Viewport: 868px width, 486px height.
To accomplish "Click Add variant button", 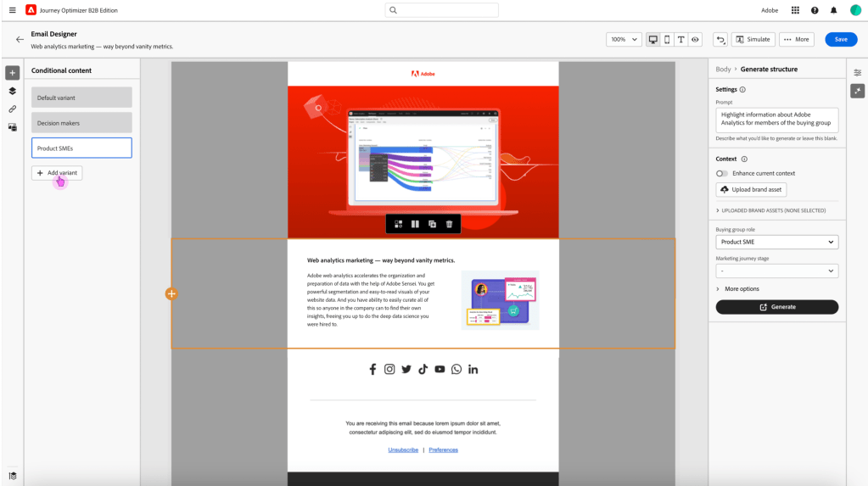I will click(x=57, y=173).
